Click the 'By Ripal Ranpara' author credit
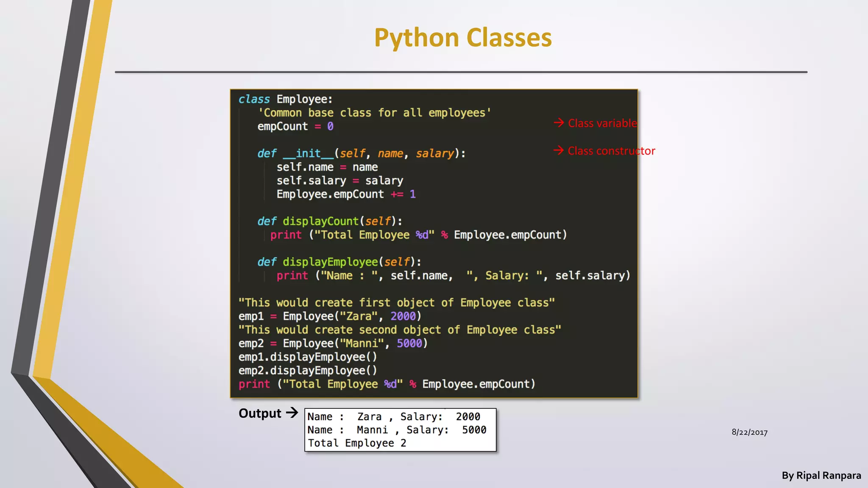Viewport: 868px width, 488px height. [821, 476]
